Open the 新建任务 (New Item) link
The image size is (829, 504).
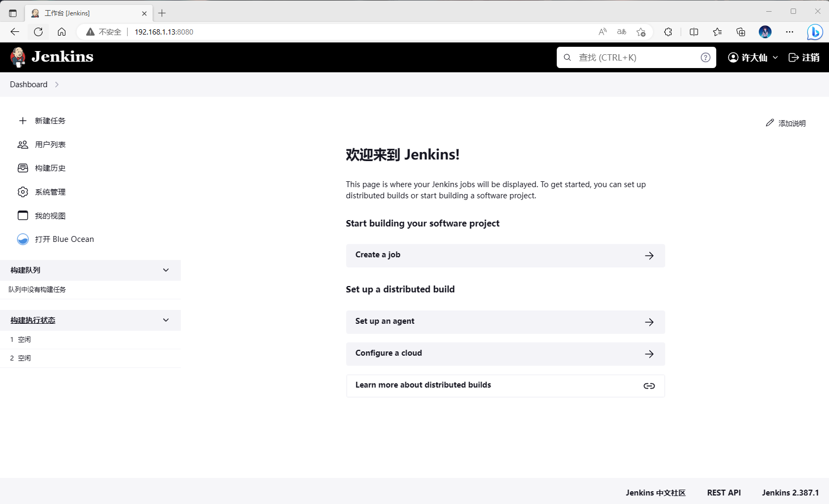click(x=50, y=121)
